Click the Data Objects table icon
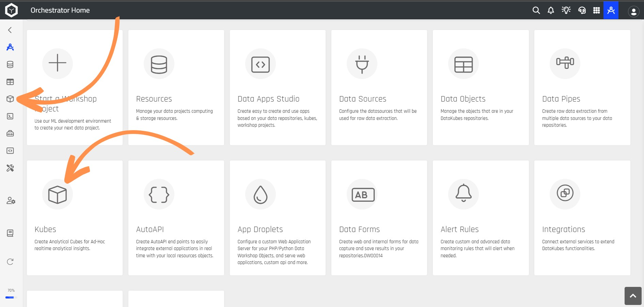Image resolution: width=644 pixels, height=307 pixels. click(x=464, y=64)
